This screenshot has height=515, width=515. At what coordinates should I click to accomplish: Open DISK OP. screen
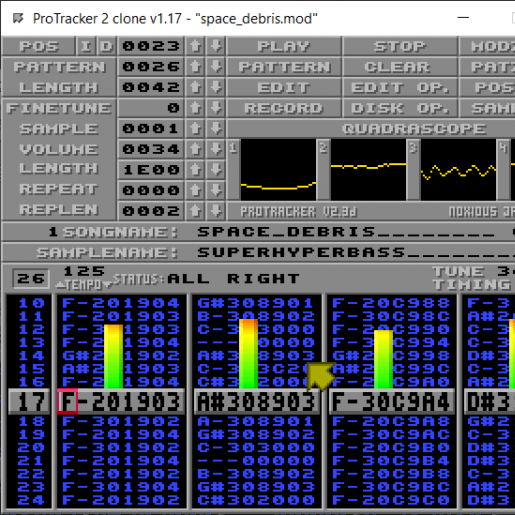pos(400,108)
